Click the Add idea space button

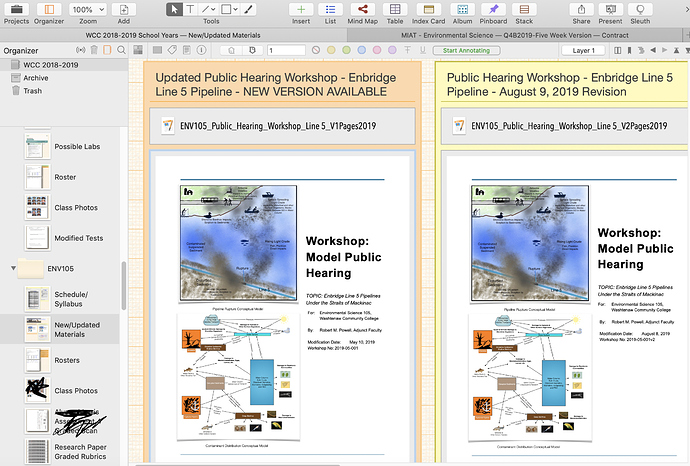tap(124, 9)
